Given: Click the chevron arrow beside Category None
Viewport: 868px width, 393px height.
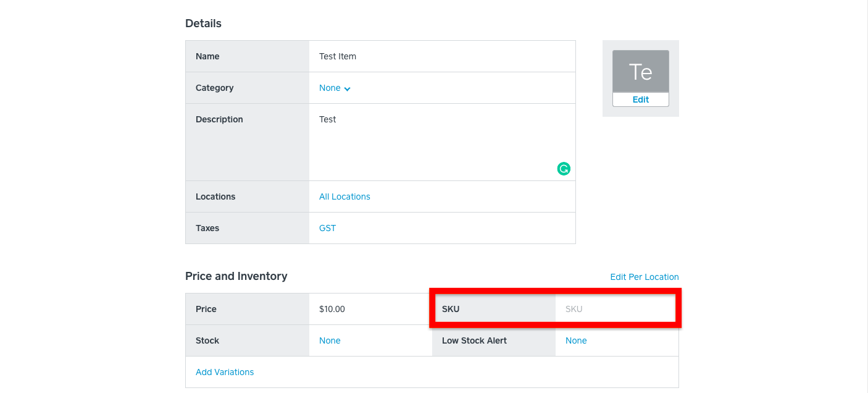Looking at the screenshot, I should 348,89.
